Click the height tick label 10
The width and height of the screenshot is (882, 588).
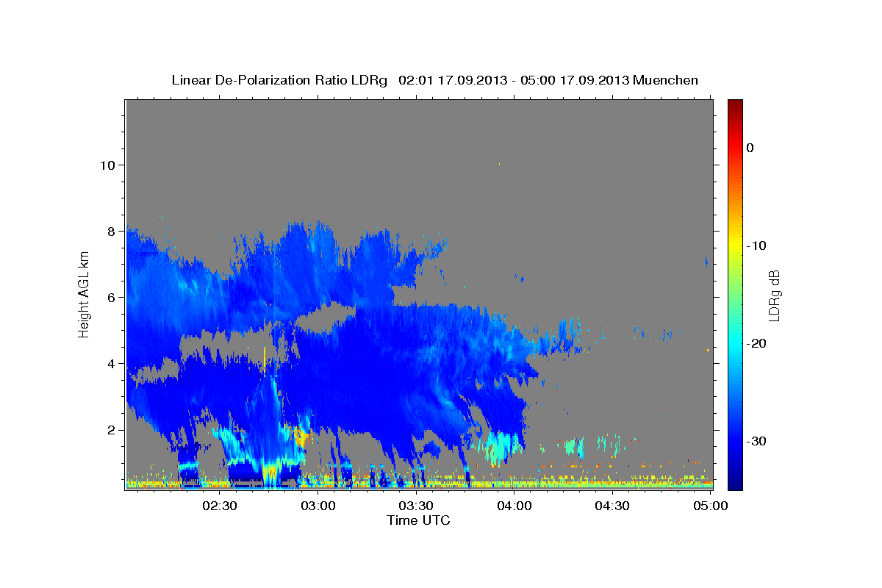tap(107, 165)
